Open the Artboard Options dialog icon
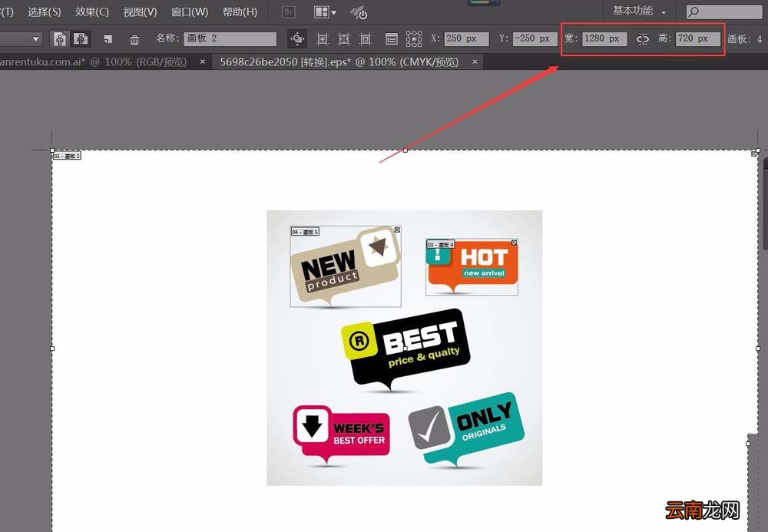This screenshot has width=768, height=532. pyautogui.click(x=392, y=38)
